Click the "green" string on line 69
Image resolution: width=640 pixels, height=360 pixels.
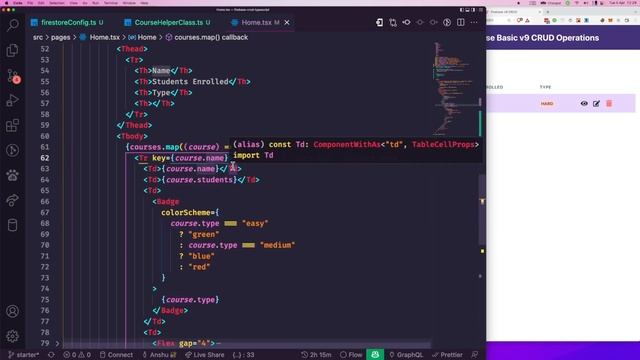(204, 234)
